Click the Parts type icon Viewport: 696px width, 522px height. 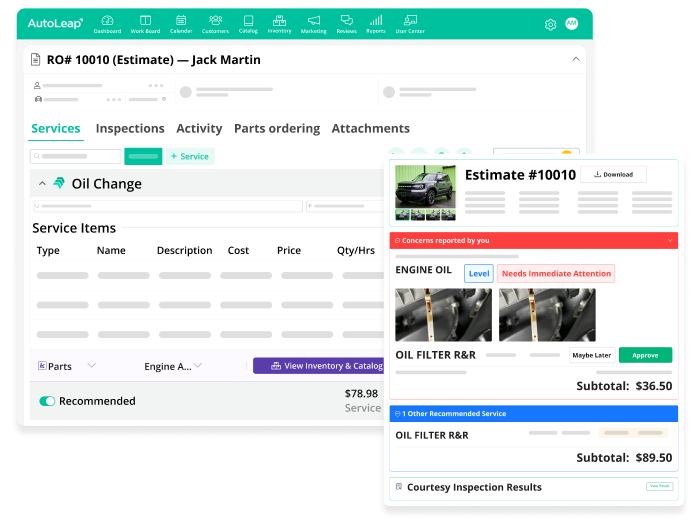click(x=42, y=366)
